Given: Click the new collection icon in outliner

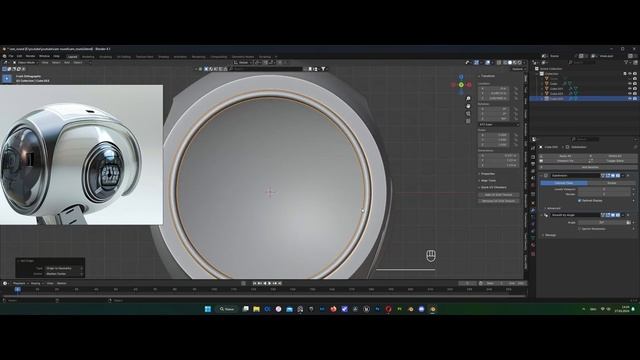Looking at the screenshot, I should click(635, 62).
